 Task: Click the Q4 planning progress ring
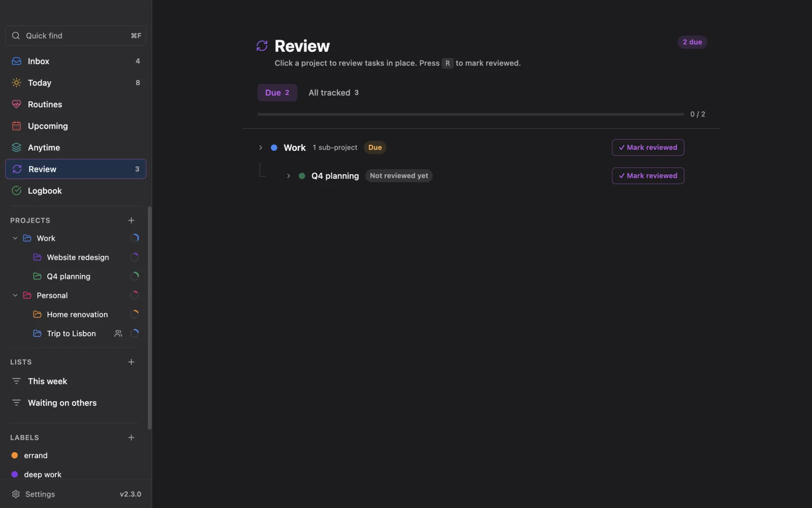tap(134, 276)
